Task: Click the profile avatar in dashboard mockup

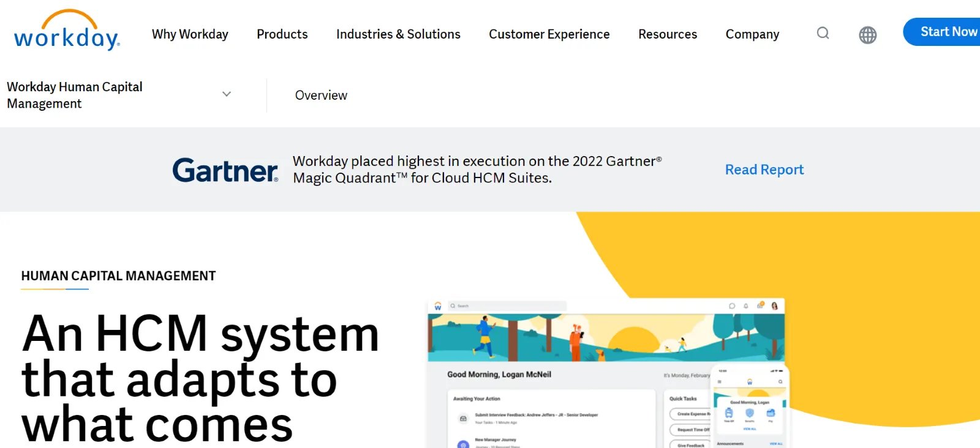Action: [774, 306]
